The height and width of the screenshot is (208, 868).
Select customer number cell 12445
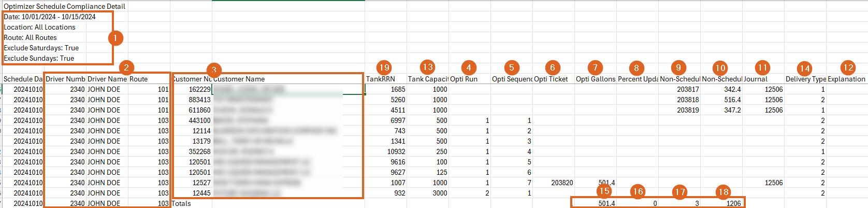192,193
